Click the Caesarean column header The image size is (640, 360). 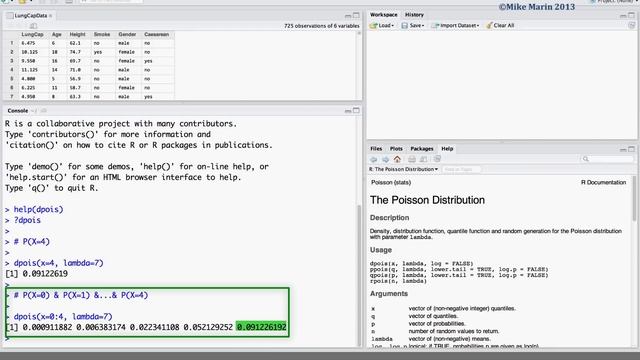point(156,34)
